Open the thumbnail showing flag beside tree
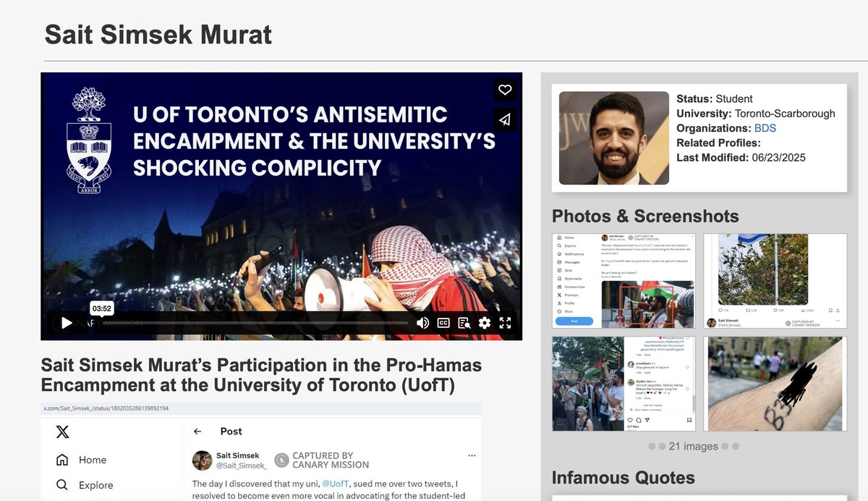Viewport: 868px width, 501px height. (x=775, y=281)
